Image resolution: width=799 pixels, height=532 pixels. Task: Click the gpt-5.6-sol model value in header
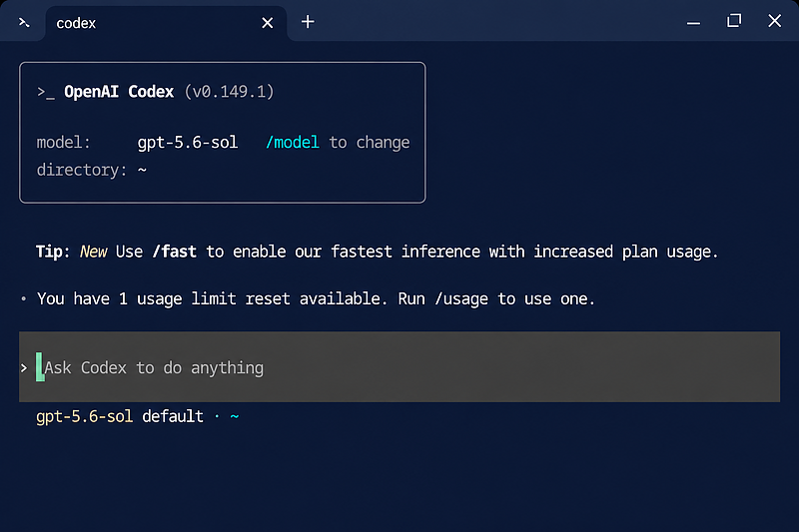click(x=188, y=143)
